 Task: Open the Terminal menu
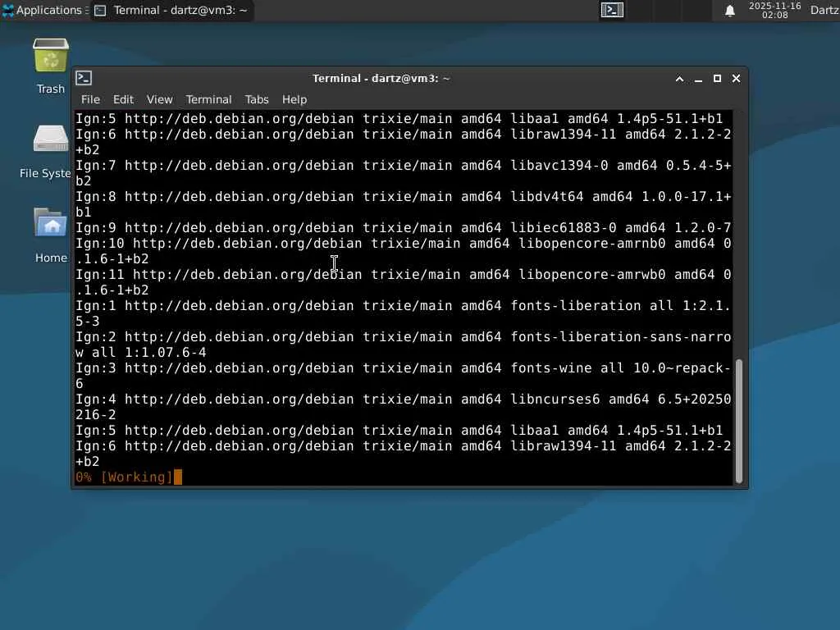point(208,99)
